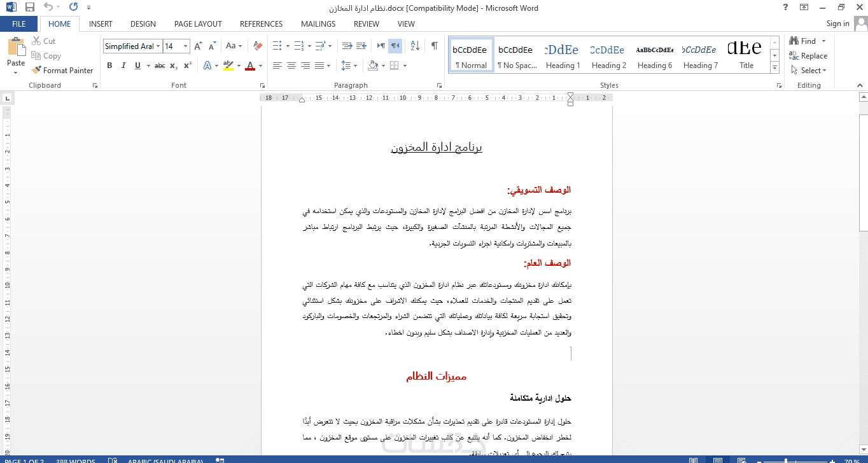Click the vertical scrollbar thumb

863,174
